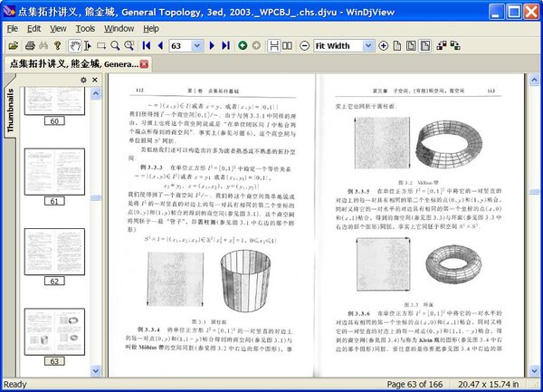The height and width of the screenshot is (392, 543).
Task: Select Fit Width zoom toolbar icon
Action: coord(425,45)
